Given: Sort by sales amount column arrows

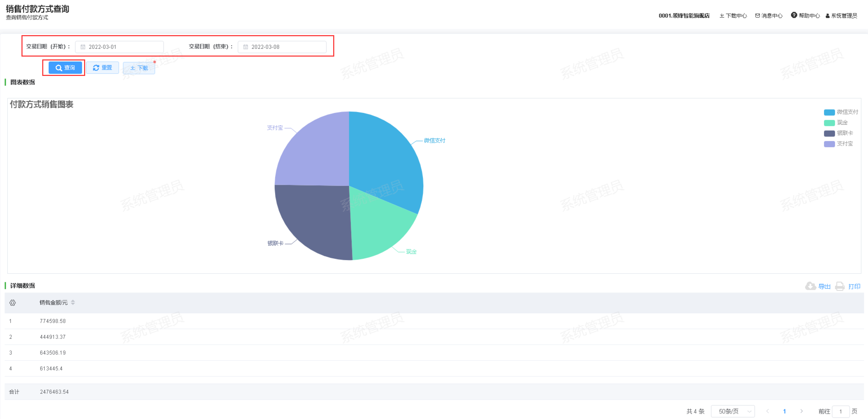Looking at the screenshot, I should [x=73, y=302].
